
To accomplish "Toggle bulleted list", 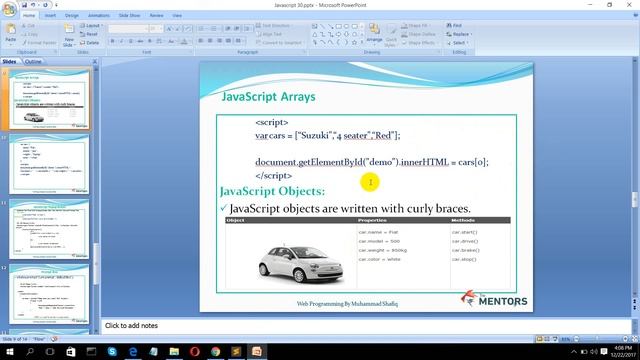I will (x=201, y=29).
